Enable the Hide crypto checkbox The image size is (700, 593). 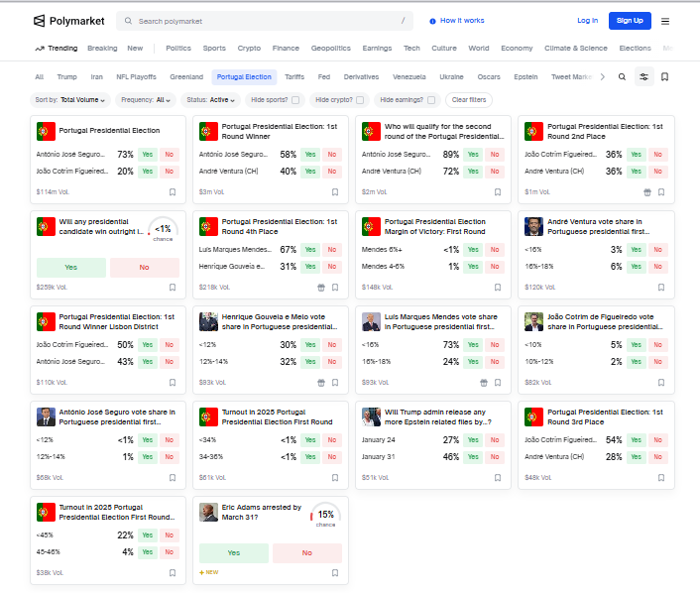pos(360,100)
